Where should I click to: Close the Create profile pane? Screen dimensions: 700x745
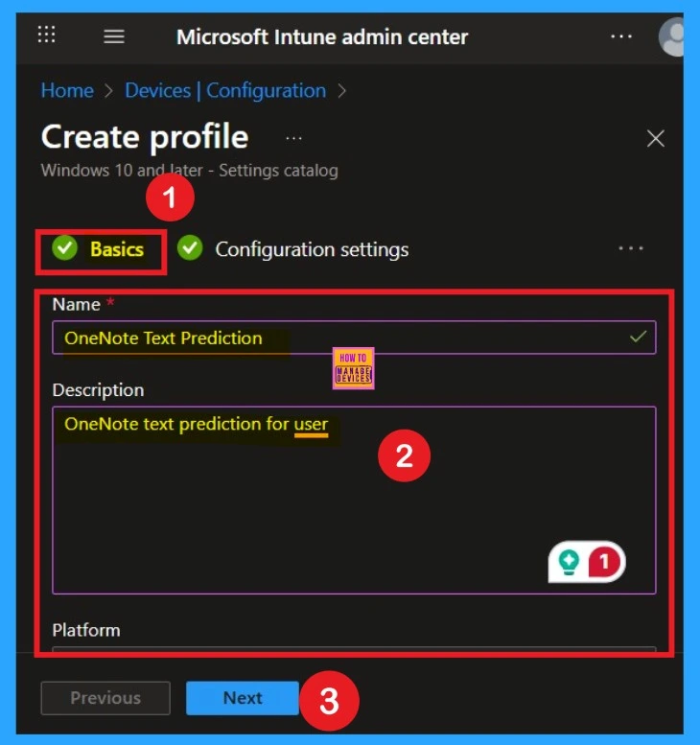(x=655, y=139)
